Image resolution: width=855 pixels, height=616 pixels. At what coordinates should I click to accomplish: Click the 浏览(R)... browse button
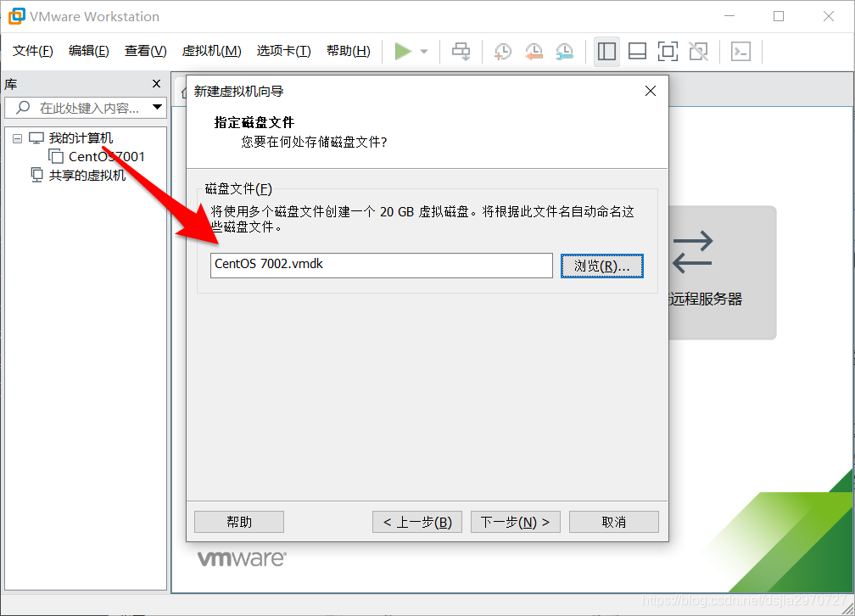click(602, 266)
